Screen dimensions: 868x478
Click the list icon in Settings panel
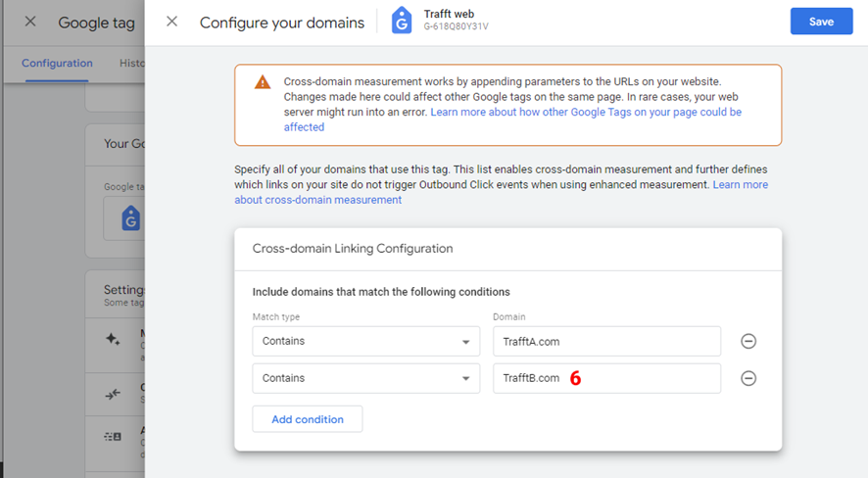pyautogui.click(x=114, y=436)
